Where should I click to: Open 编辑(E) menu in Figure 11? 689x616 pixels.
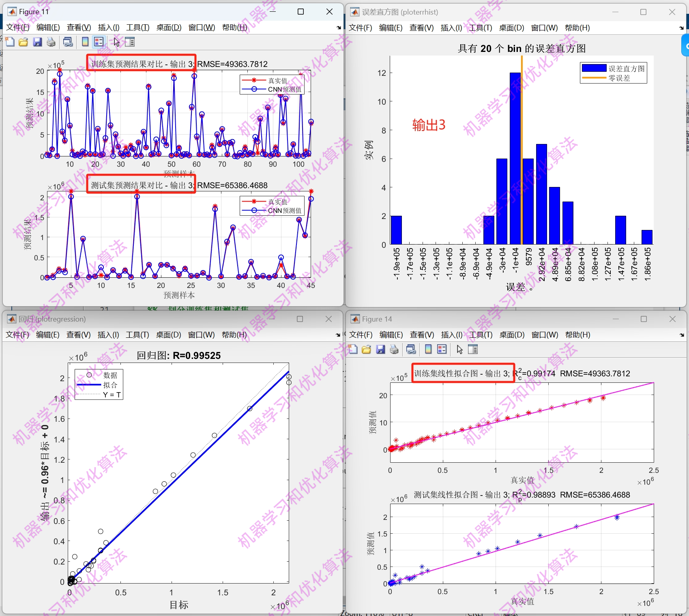pyautogui.click(x=48, y=27)
